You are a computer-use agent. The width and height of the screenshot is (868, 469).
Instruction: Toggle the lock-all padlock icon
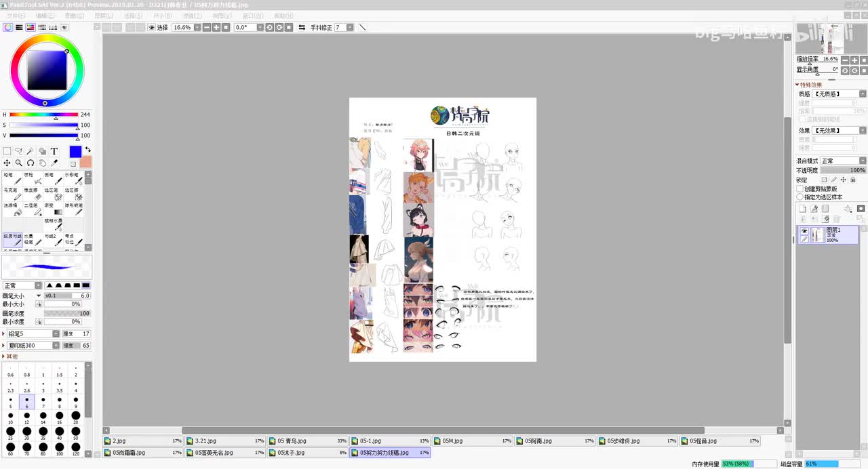coord(852,180)
